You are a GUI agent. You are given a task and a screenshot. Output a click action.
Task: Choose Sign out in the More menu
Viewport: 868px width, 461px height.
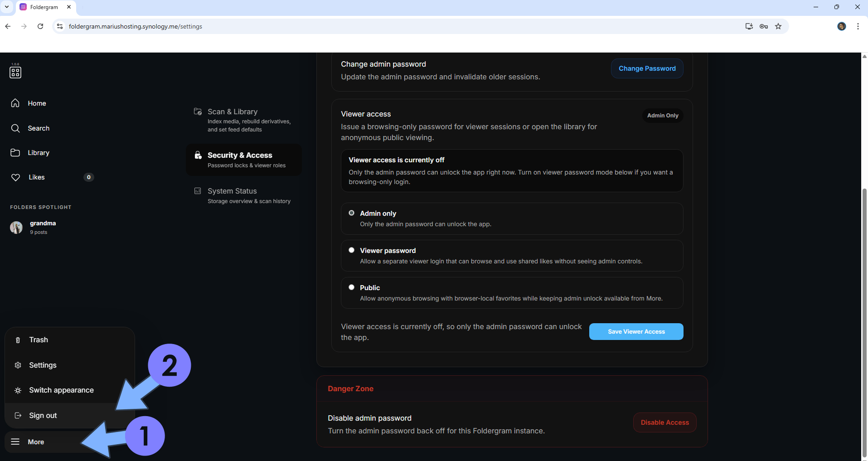click(x=43, y=416)
